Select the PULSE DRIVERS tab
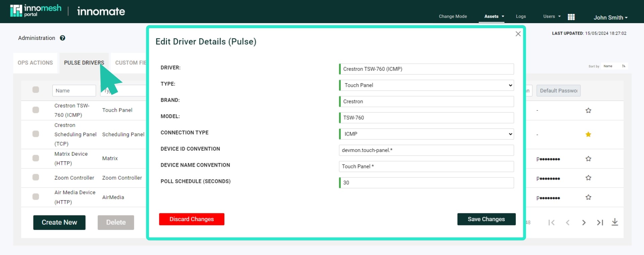Screen dimensions: 644x255 (x=84, y=63)
